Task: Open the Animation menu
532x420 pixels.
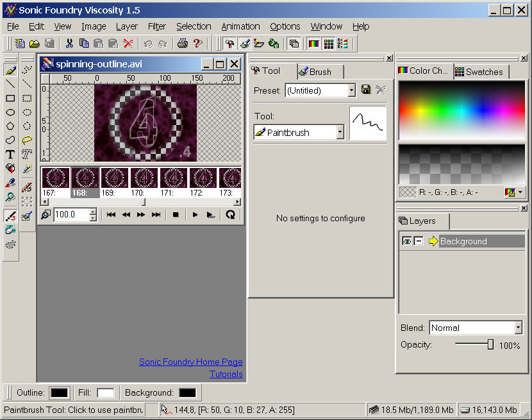Action: (x=240, y=26)
